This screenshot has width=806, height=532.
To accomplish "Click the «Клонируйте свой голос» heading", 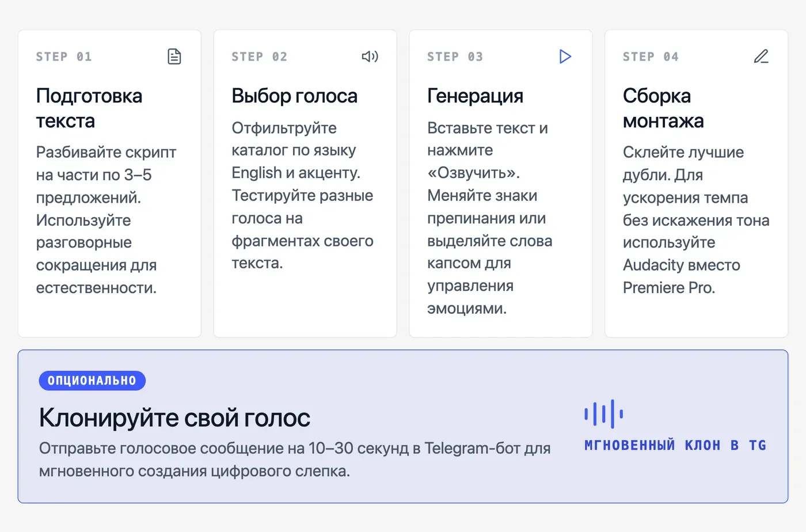I will point(175,418).
